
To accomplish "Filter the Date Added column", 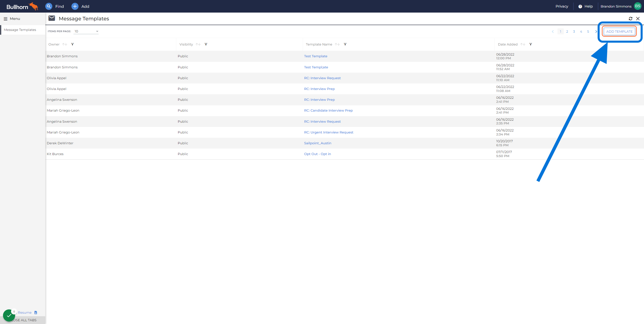I will point(531,44).
